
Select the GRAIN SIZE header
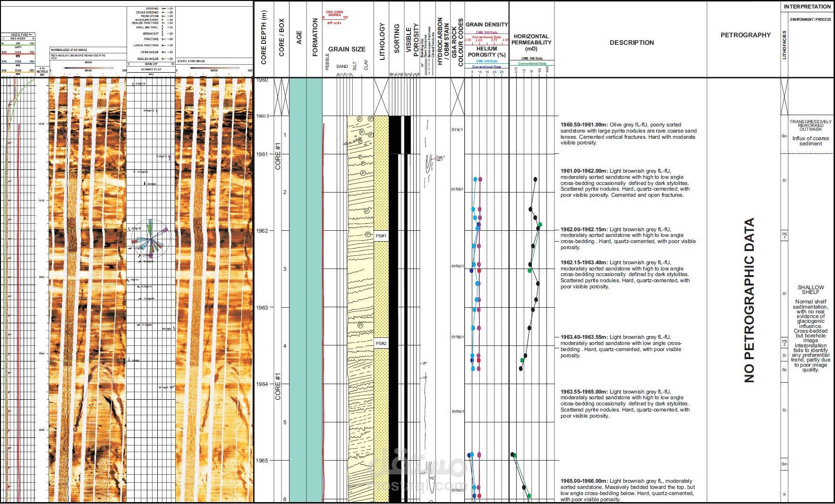coord(347,49)
